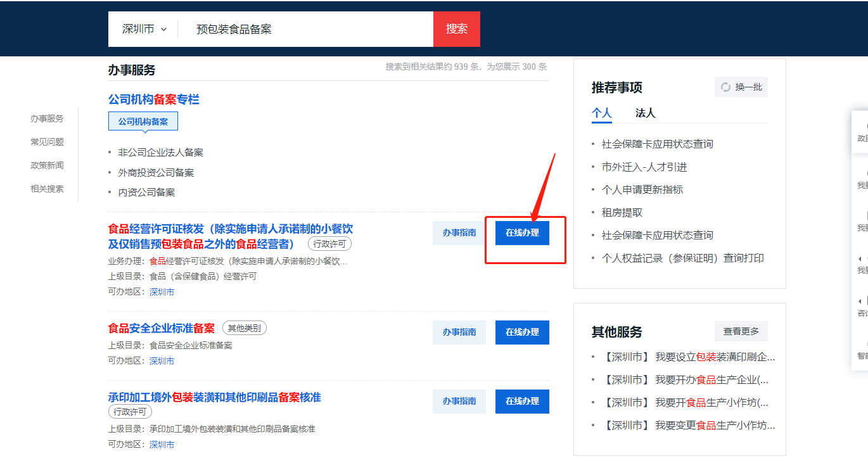Image resolution: width=868 pixels, height=463 pixels.
Task: Open the 内资公司备案 link
Action: pos(146,193)
